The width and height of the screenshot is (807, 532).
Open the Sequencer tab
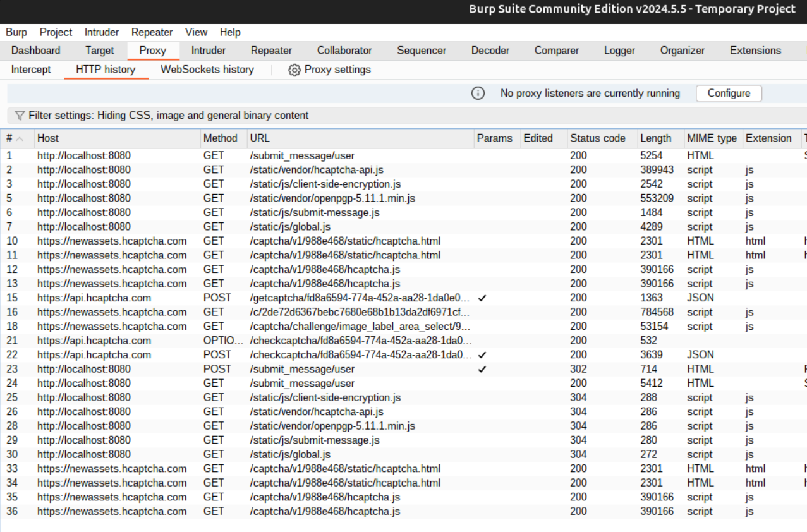(x=422, y=51)
